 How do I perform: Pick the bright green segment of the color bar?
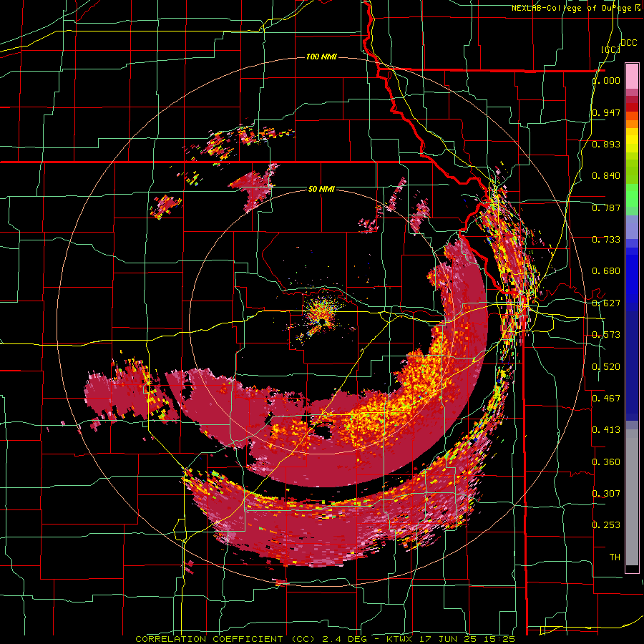coord(632,195)
